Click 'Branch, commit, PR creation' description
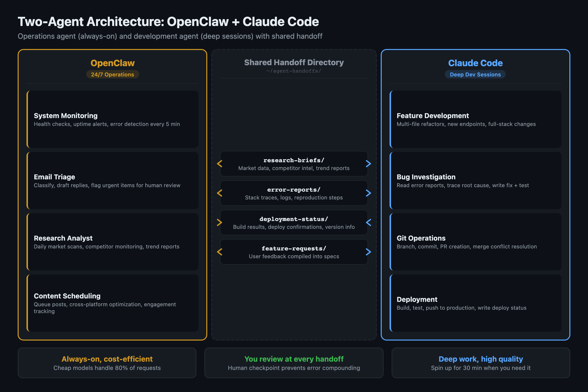 click(467, 247)
